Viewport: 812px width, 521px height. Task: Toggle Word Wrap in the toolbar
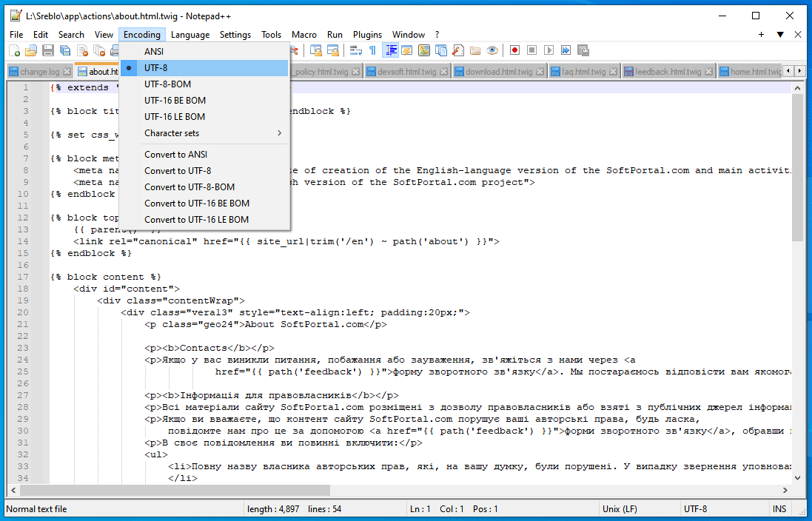click(356, 50)
